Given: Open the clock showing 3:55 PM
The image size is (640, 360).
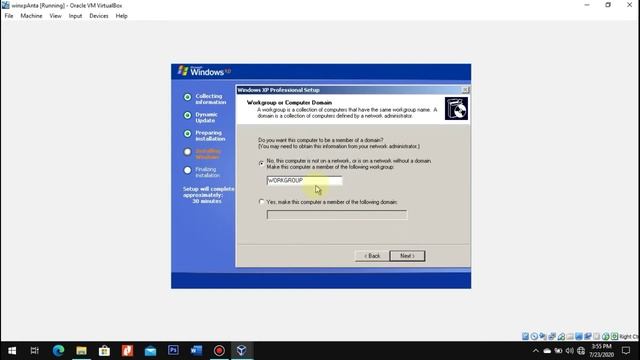Looking at the screenshot, I should click(x=602, y=351).
